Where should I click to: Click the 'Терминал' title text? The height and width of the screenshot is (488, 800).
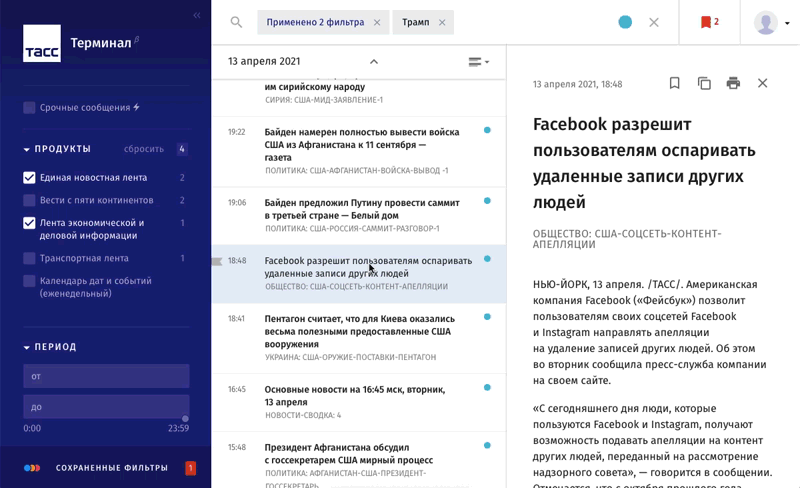[101, 43]
